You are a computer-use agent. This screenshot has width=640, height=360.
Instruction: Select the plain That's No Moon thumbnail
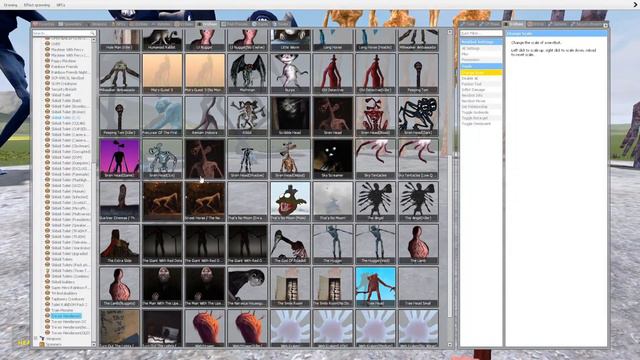[333, 201]
